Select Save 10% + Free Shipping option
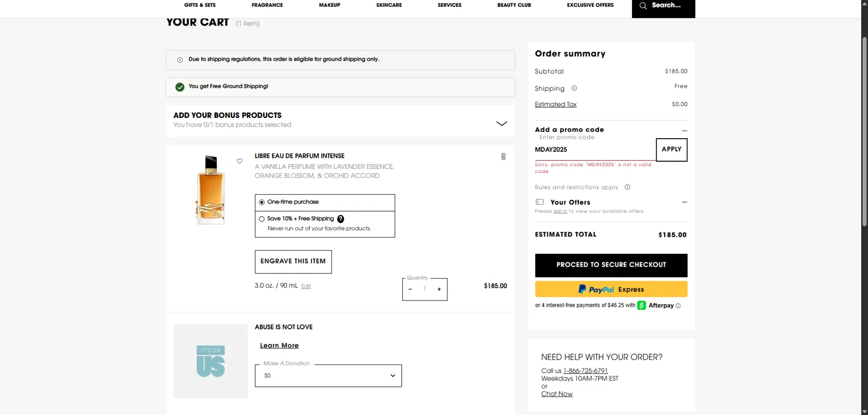The height and width of the screenshot is (415, 868). coord(262,219)
